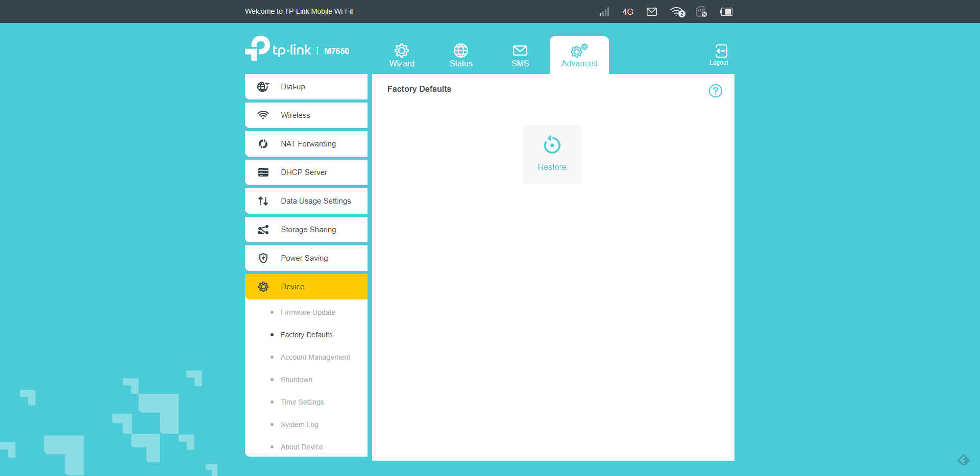
Task: Click the signal strength bars icon
Action: click(x=604, y=12)
